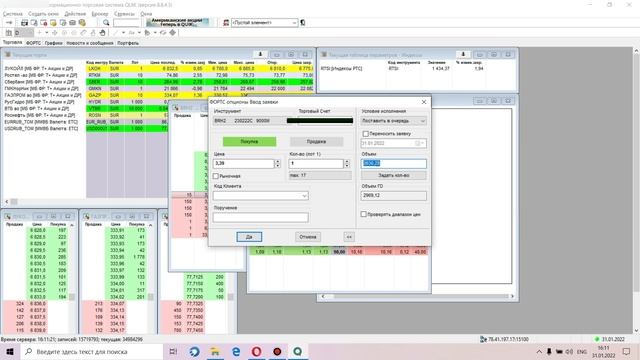Switch to the ФОРТС tab
Viewport: 640px width, 360px height.
point(33,43)
